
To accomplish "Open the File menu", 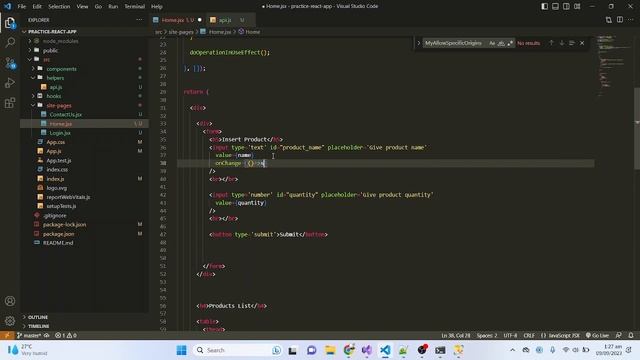I will coord(22,7).
